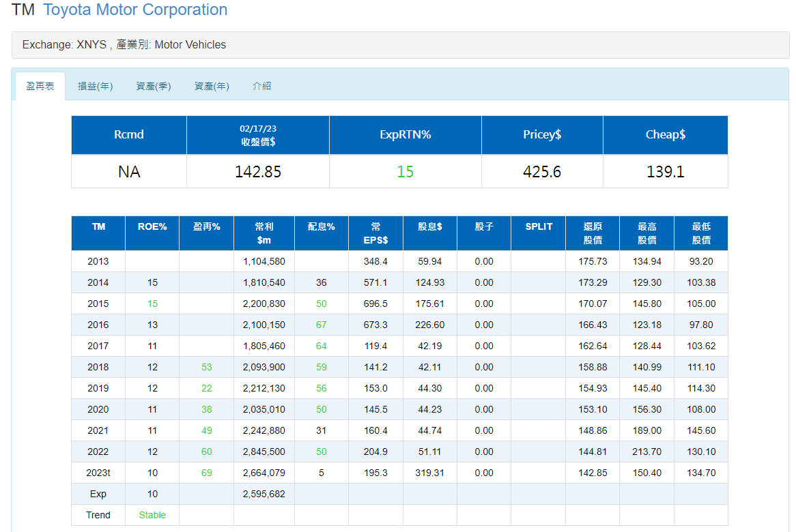Select the 2016 year row label
The image size is (796, 532).
click(x=98, y=325)
